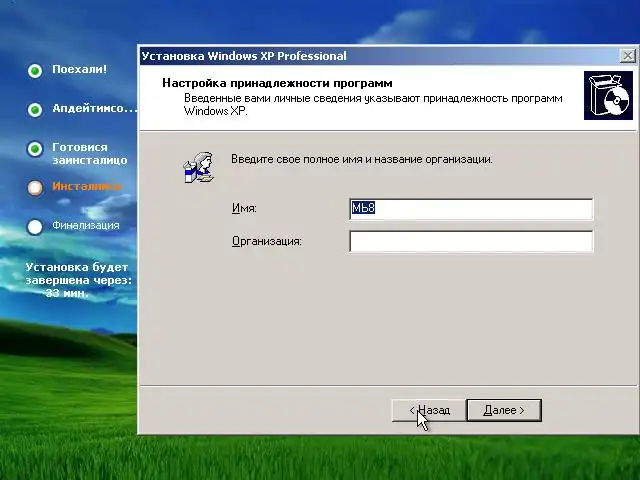This screenshot has height=480, width=640.
Task: Select the Апдейтимсо... step label
Action: coord(95,108)
